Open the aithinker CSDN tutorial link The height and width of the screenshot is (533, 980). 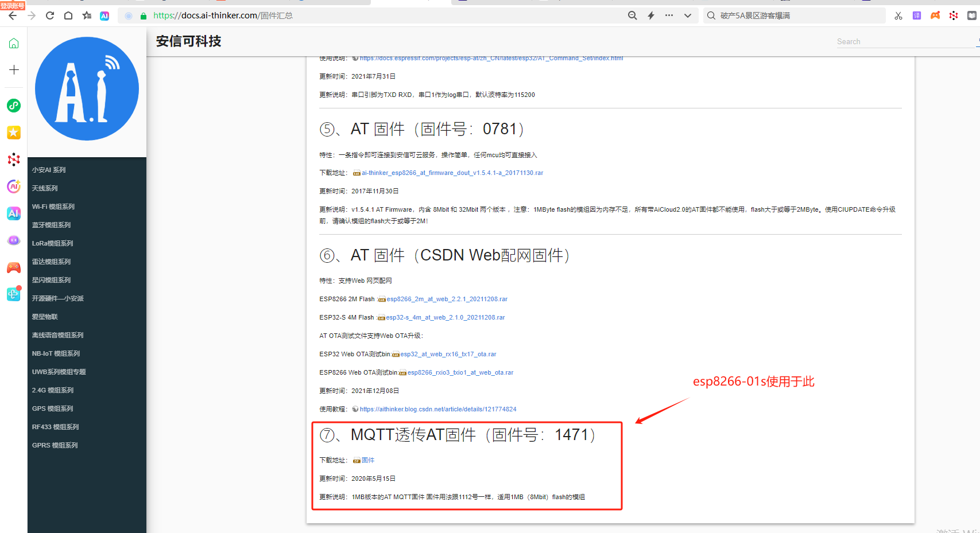[x=437, y=408]
